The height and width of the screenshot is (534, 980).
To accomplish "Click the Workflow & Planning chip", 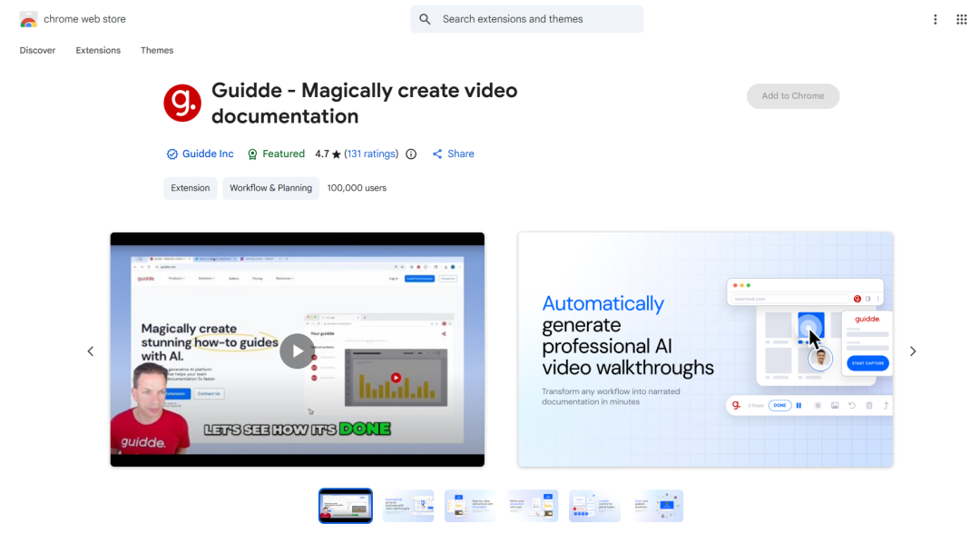I will point(270,188).
